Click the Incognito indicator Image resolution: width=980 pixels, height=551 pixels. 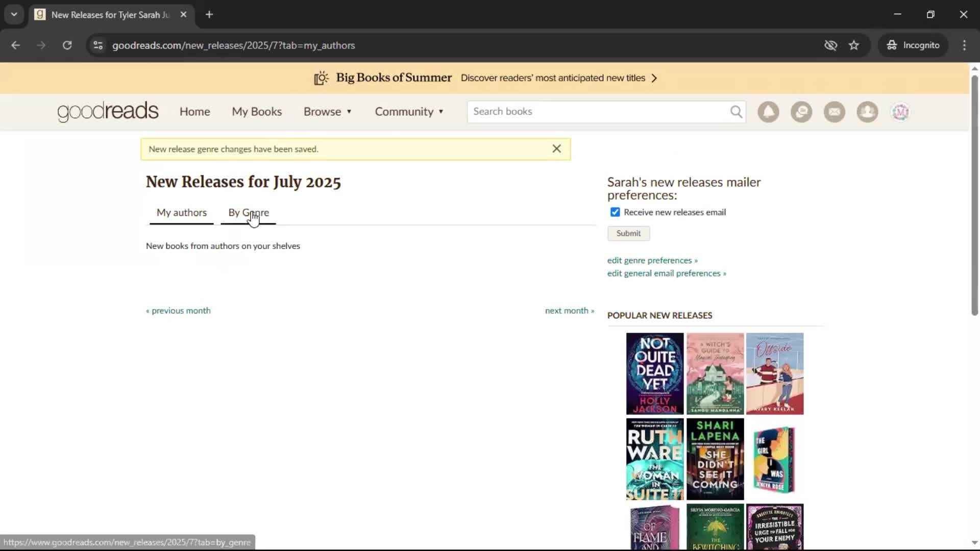tap(913, 45)
